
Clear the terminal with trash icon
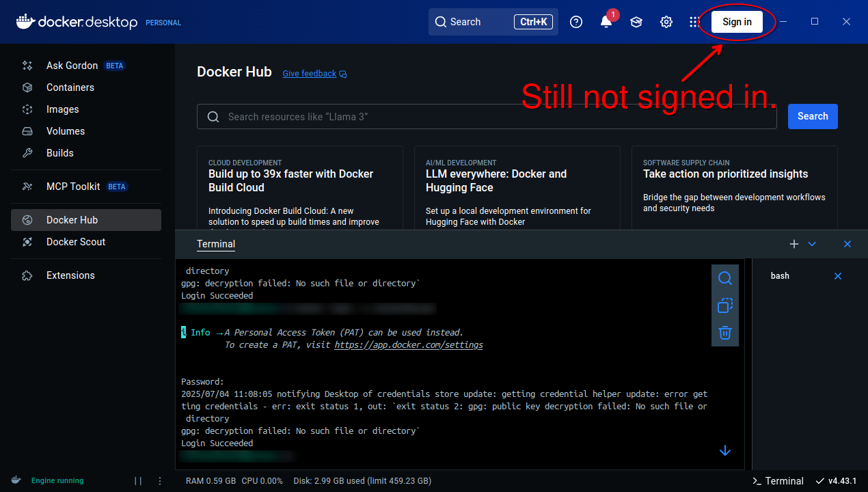pyautogui.click(x=725, y=333)
